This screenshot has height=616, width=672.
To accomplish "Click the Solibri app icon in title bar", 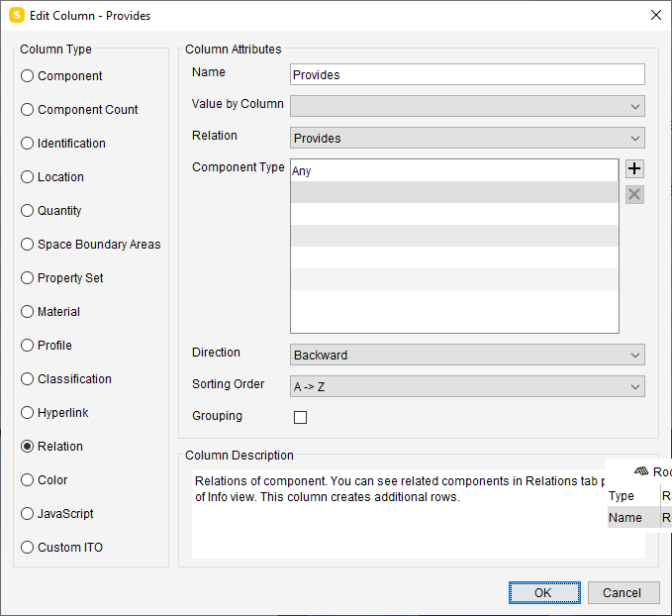I will click(x=17, y=16).
